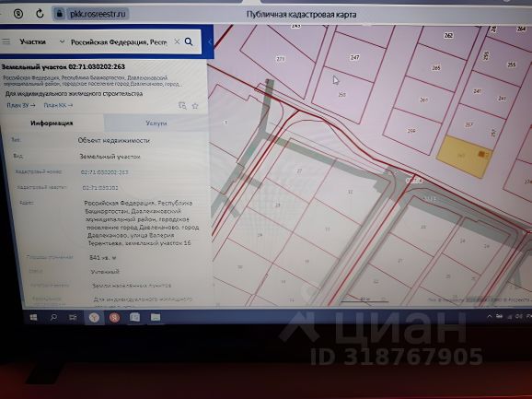
Task: Open Windows Start menu
Action: [33, 317]
